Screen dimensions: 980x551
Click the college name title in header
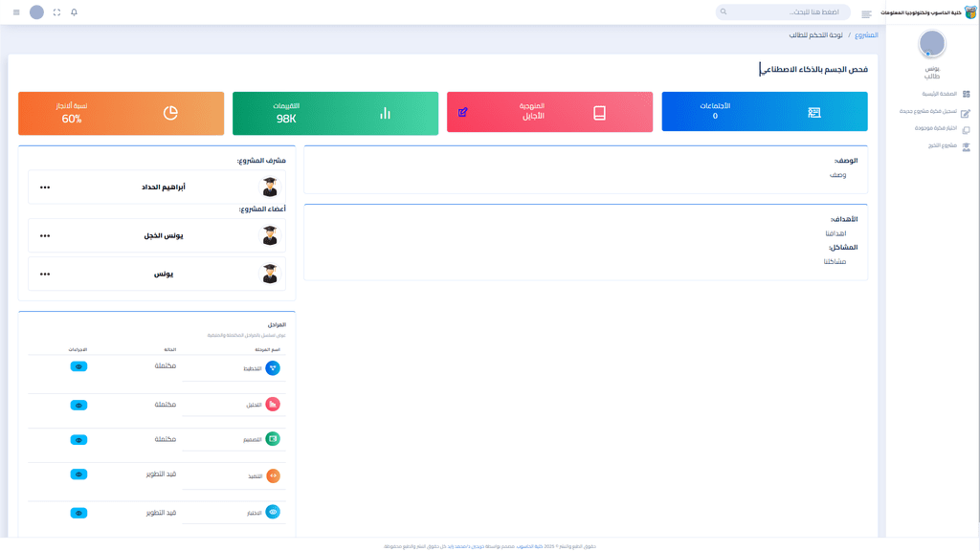[x=922, y=12]
